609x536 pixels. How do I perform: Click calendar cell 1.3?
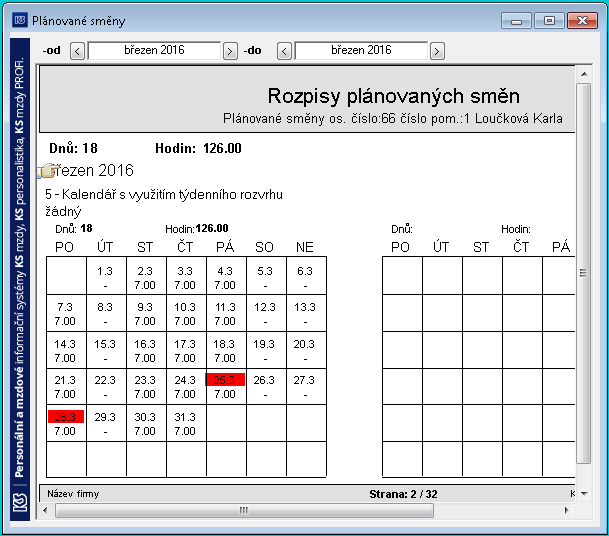tap(106, 276)
